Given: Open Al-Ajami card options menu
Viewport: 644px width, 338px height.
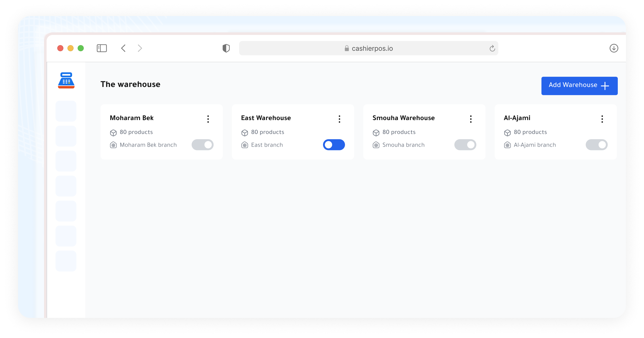Looking at the screenshot, I should pos(602,119).
